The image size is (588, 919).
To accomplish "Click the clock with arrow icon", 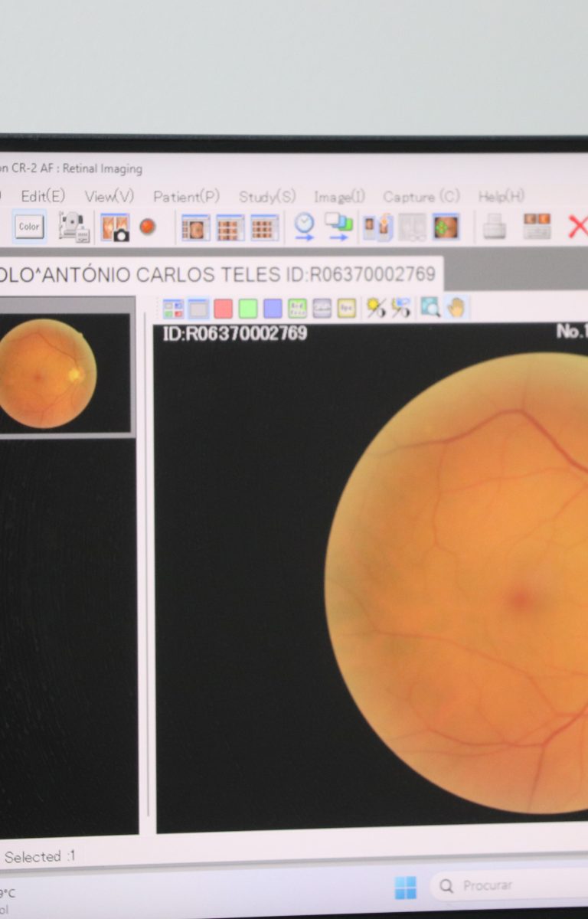I will [304, 227].
